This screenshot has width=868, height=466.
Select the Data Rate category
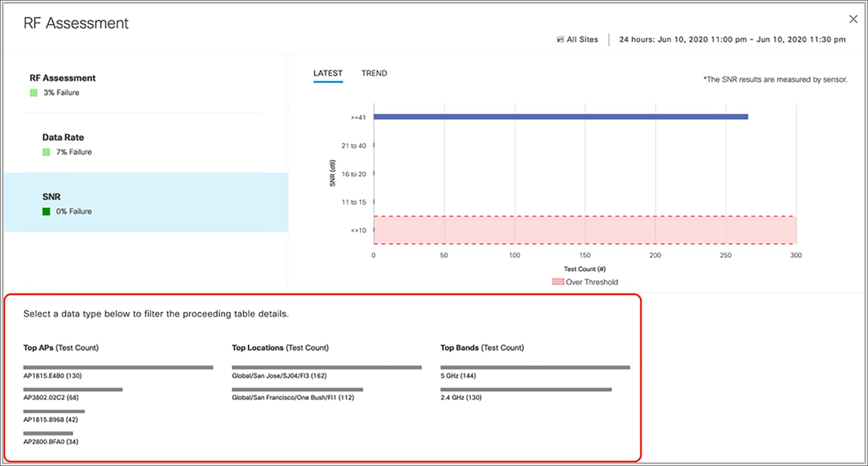coord(146,144)
